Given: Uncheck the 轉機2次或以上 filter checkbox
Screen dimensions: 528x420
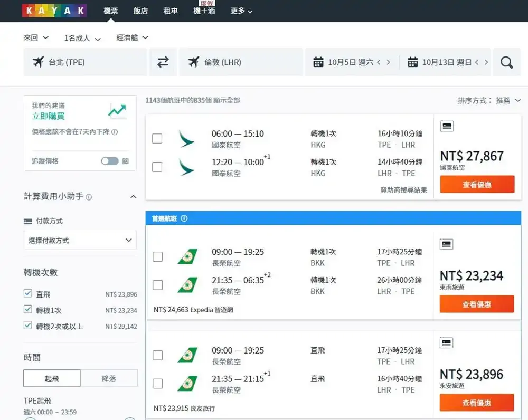Looking at the screenshot, I should tap(28, 325).
